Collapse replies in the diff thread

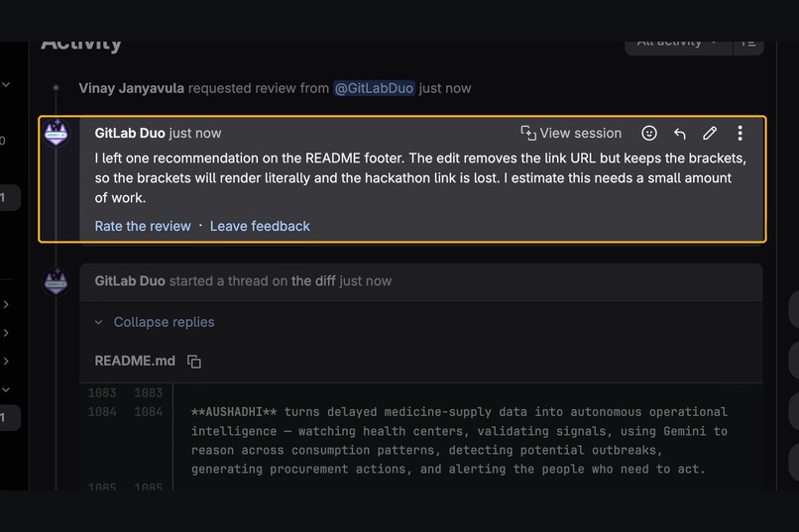(x=155, y=322)
